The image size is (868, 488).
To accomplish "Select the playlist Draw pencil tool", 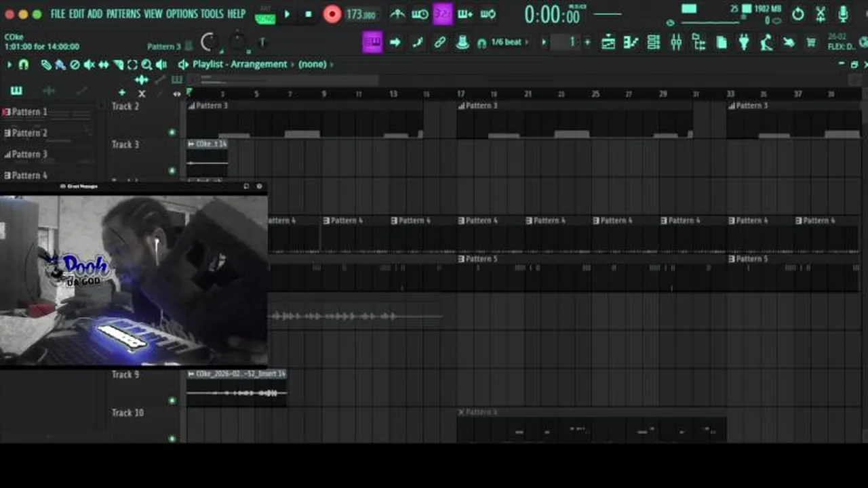I will click(x=45, y=64).
